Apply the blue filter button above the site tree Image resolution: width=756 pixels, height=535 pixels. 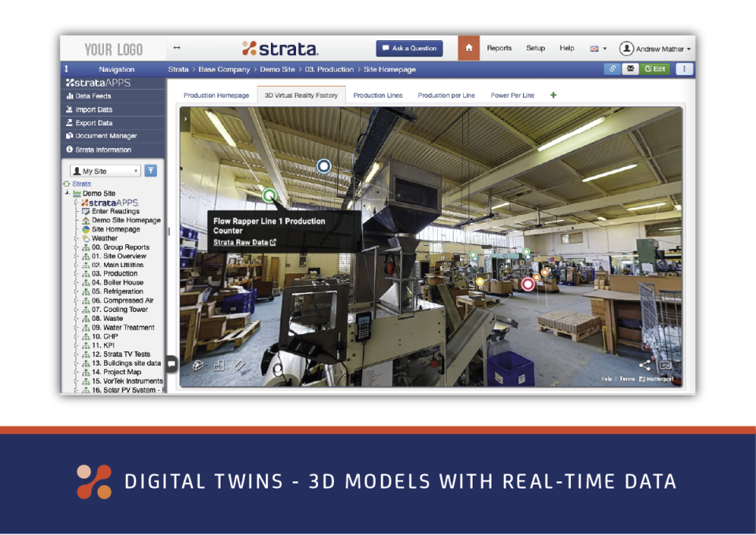pos(150,170)
